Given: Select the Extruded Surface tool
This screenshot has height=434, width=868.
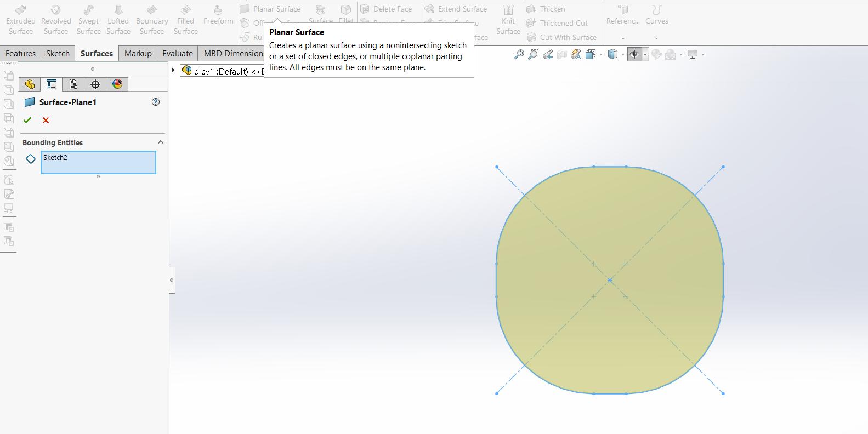Looking at the screenshot, I should point(20,20).
